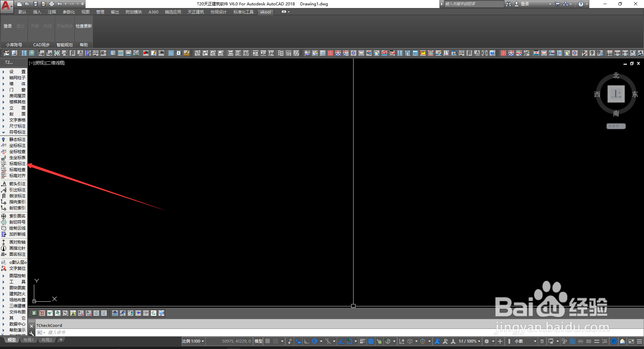Open the 1:1 / 100% annotation scale dropdown
Screen dimensions: 644x349
[x=470, y=341]
